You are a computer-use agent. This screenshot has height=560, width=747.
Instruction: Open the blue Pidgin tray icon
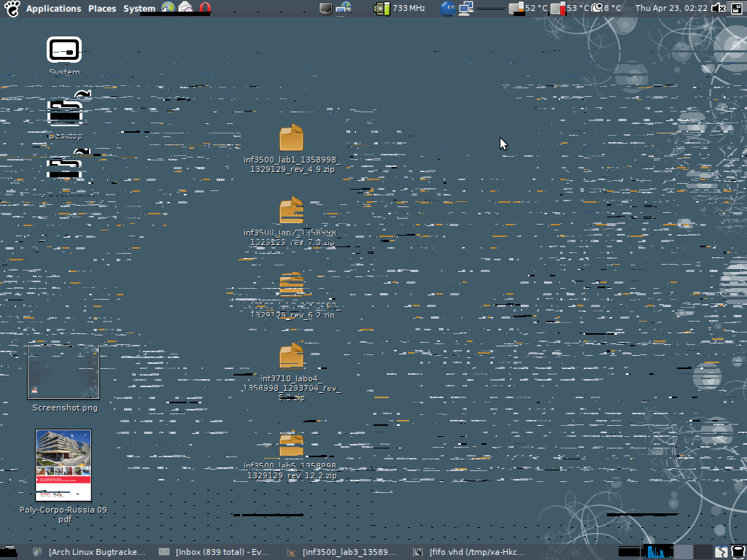coord(448,8)
